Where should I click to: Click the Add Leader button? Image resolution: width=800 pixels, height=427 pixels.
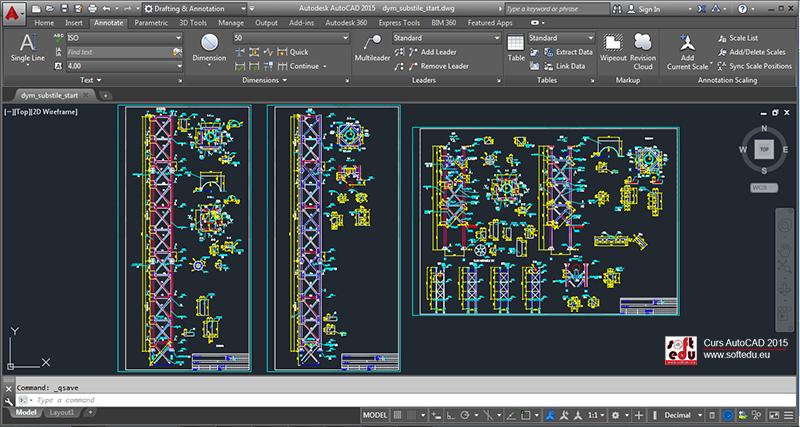tap(433, 52)
